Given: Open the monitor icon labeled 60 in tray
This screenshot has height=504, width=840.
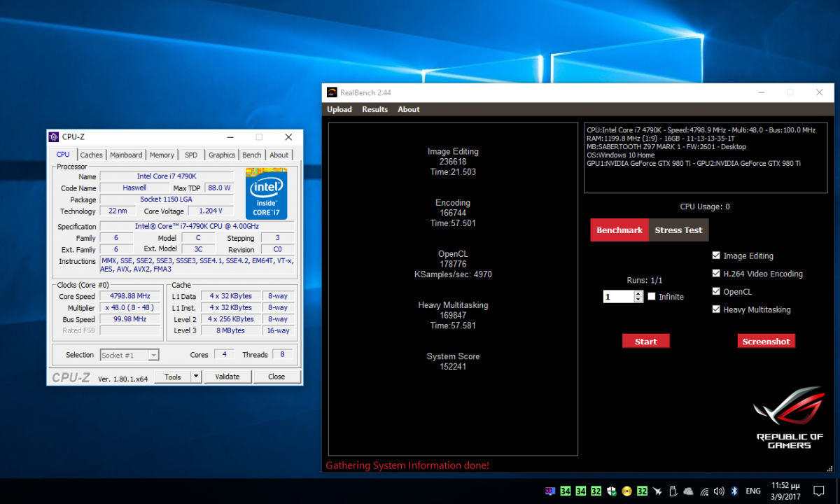Looking at the screenshot, I should 551,491.
